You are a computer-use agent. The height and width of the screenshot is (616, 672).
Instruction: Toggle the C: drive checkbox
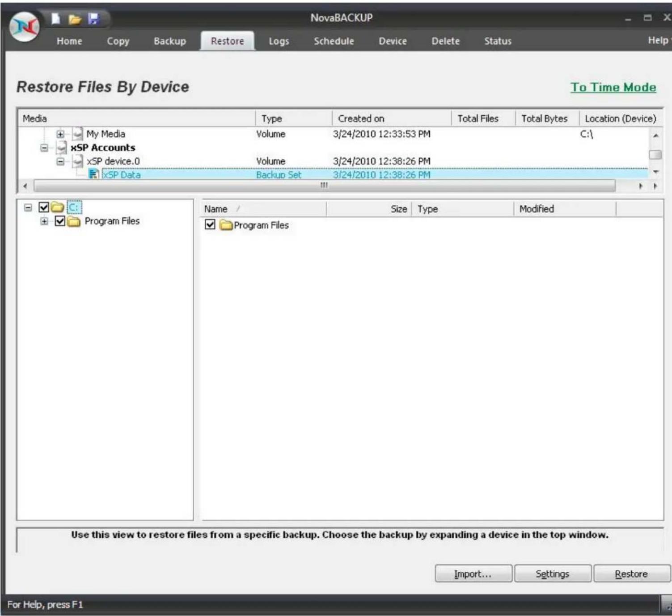tap(43, 207)
